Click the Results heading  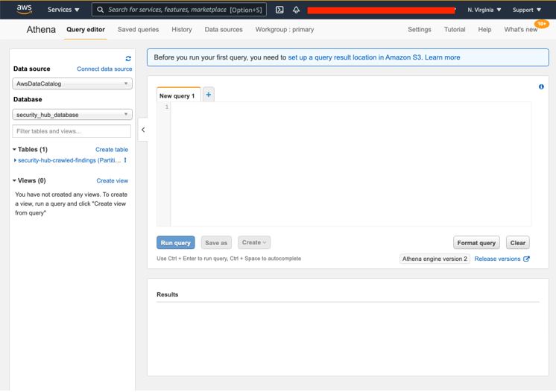(168, 294)
